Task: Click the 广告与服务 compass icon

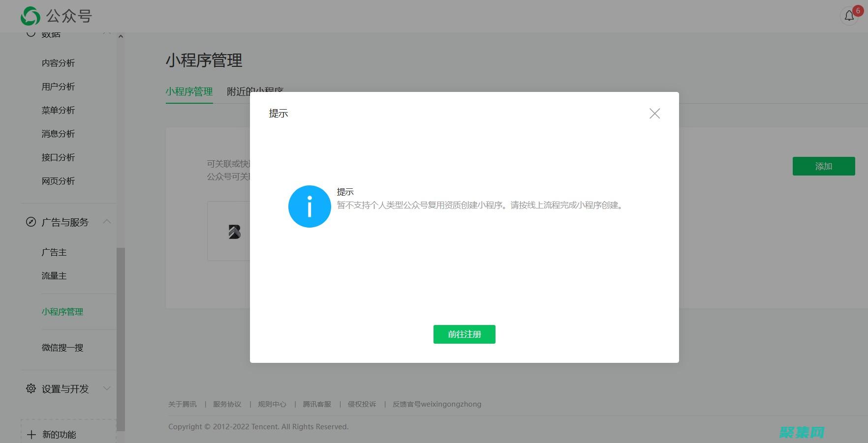Action: 31,222
